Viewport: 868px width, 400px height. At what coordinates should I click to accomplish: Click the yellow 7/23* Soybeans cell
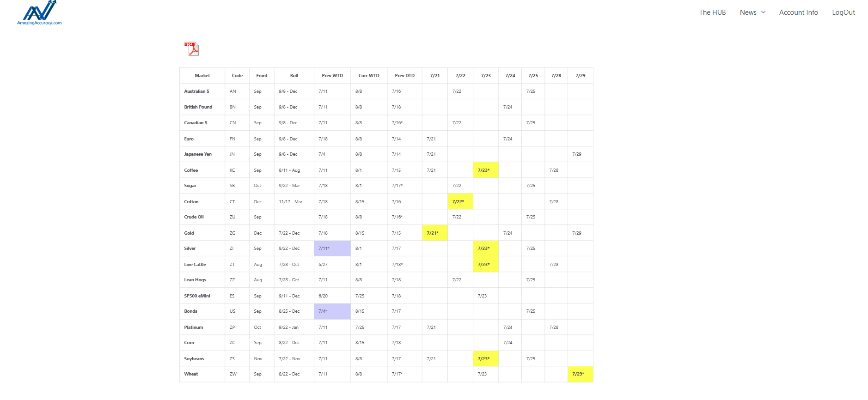[485, 359]
